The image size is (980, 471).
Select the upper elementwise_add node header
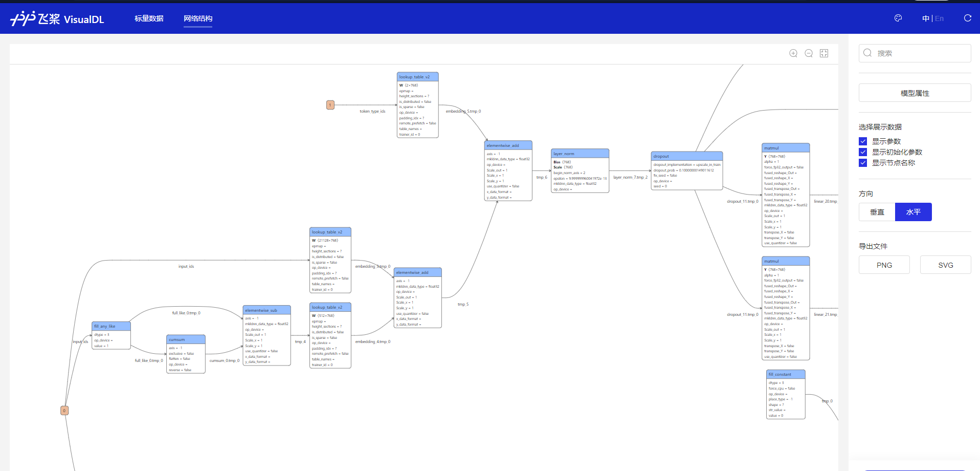point(508,145)
